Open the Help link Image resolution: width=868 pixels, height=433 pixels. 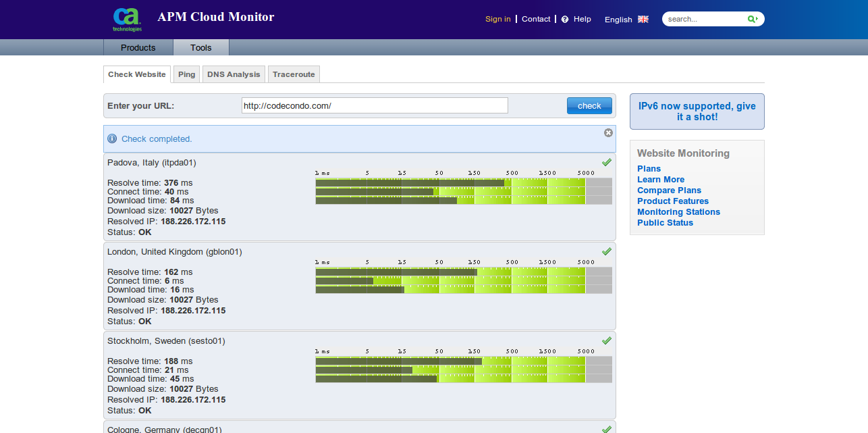pyautogui.click(x=582, y=19)
